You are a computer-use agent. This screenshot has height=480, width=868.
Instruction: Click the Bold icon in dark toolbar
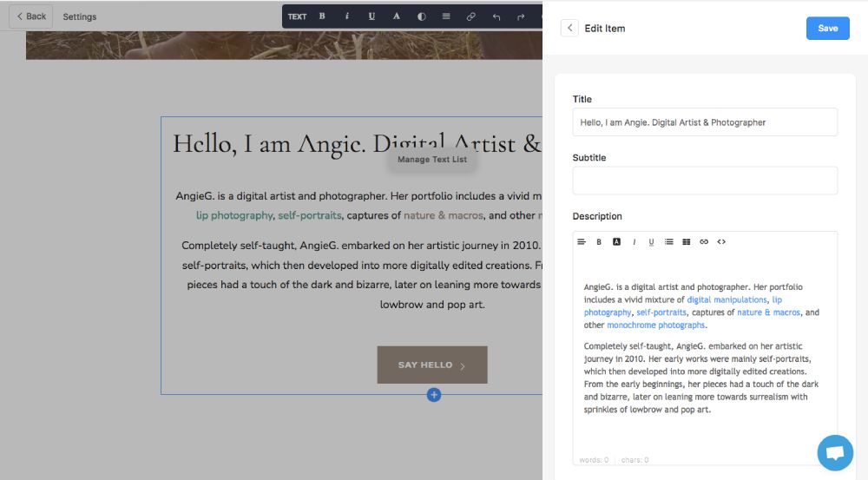(322, 16)
